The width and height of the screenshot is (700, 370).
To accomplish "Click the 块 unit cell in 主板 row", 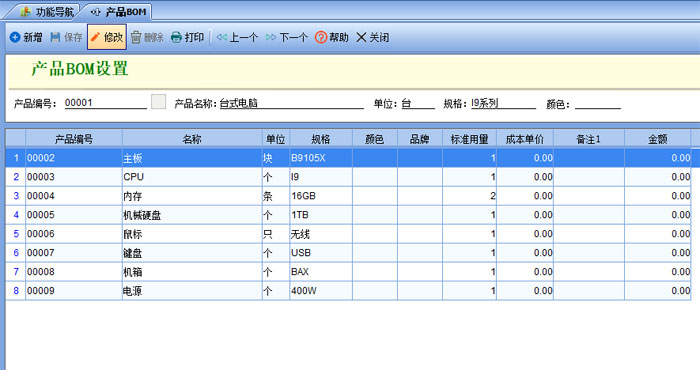I will coord(275,158).
